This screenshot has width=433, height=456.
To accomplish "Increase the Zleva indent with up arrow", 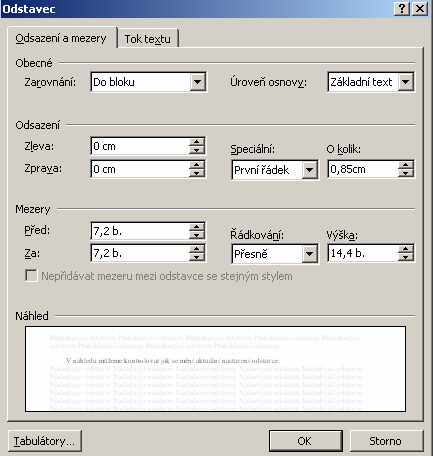I will point(197,142).
